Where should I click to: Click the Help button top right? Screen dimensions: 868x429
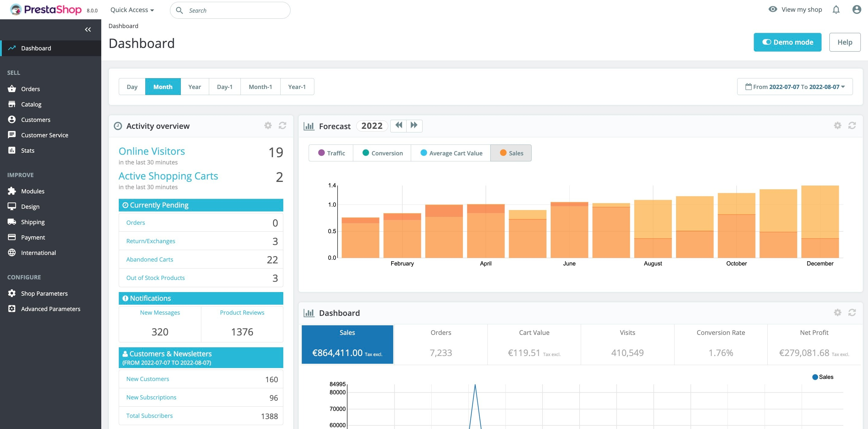[844, 42]
